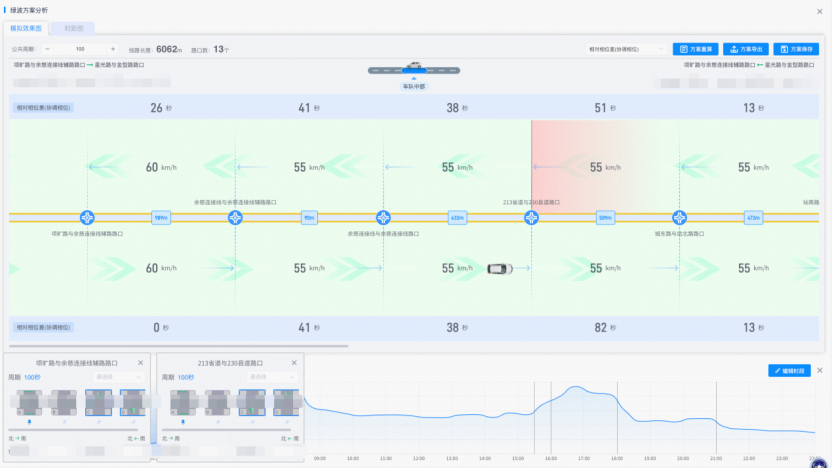Close the time chart panel beside 编辑时段

[x=820, y=371]
